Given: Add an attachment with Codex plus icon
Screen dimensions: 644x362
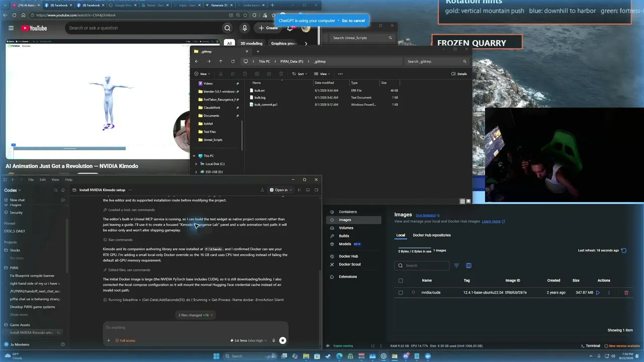Looking at the screenshot, I should 108,340.
